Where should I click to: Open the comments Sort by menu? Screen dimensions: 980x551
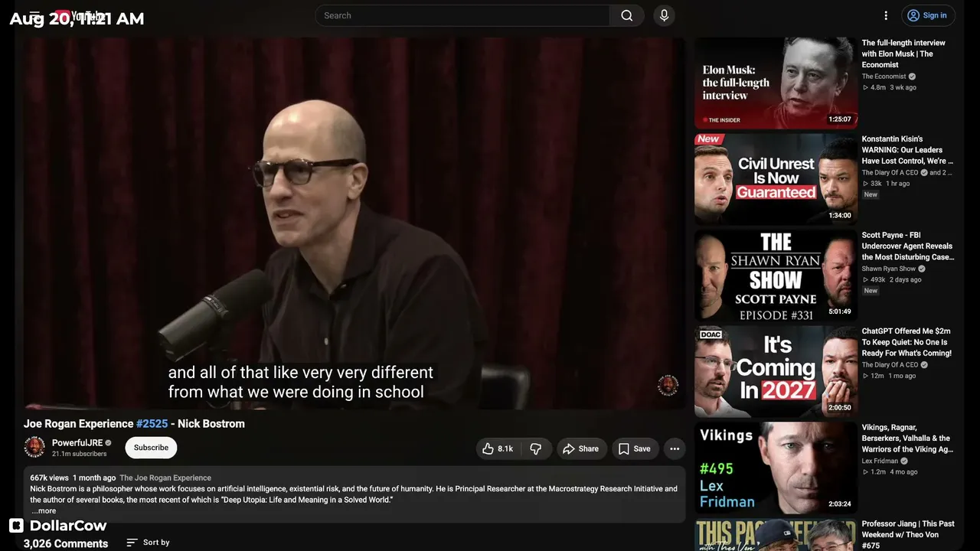[x=149, y=543]
